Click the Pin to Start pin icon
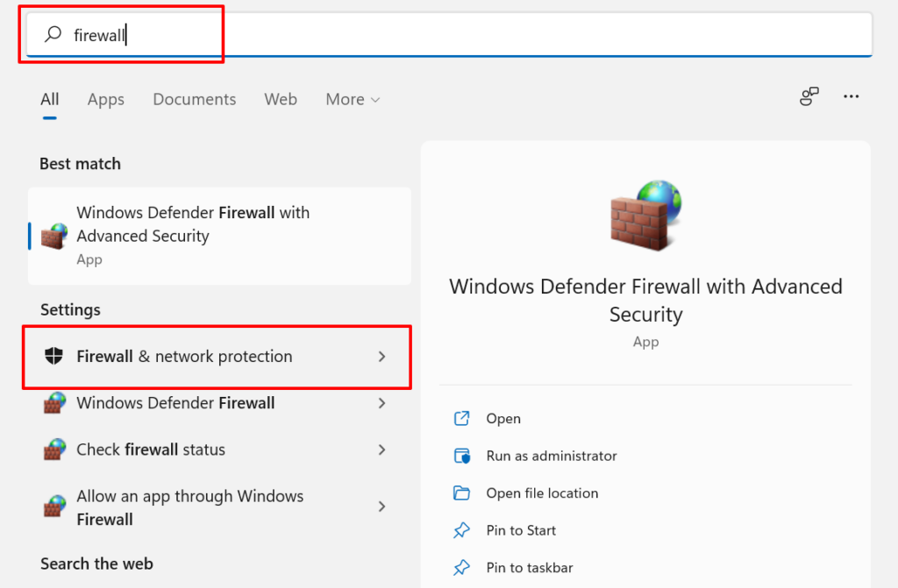This screenshot has width=898, height=588. click(462, 530)
